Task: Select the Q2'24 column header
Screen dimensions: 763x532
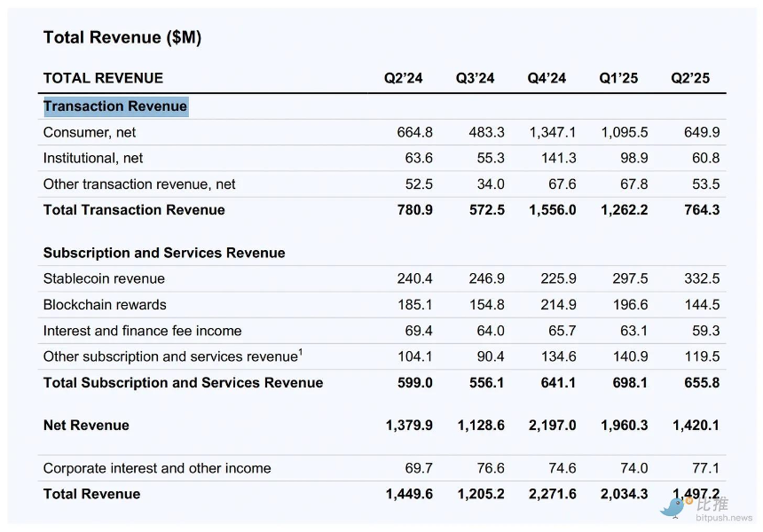Action: (403, 78)
